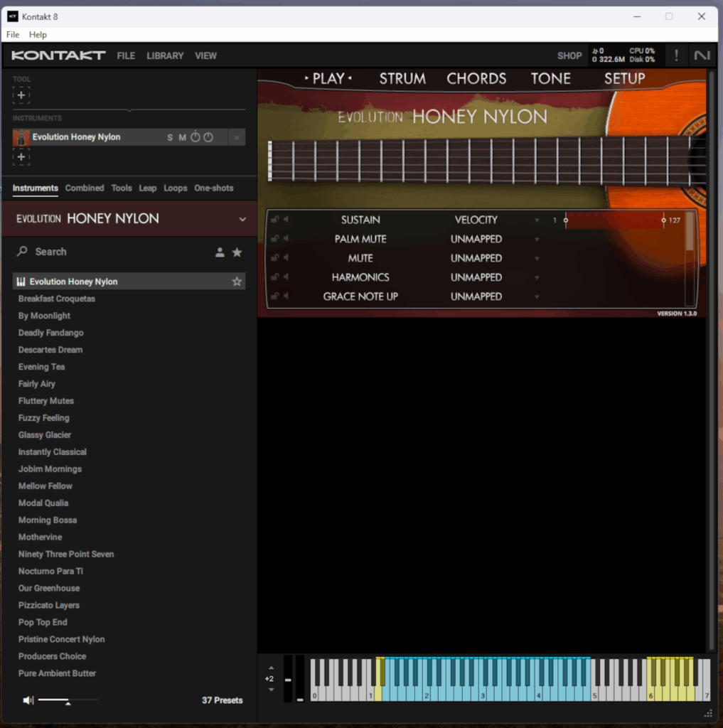Click the Evolution Honey Nylon guitar thumbnail
Screen dimensions: 723x728
21,137
